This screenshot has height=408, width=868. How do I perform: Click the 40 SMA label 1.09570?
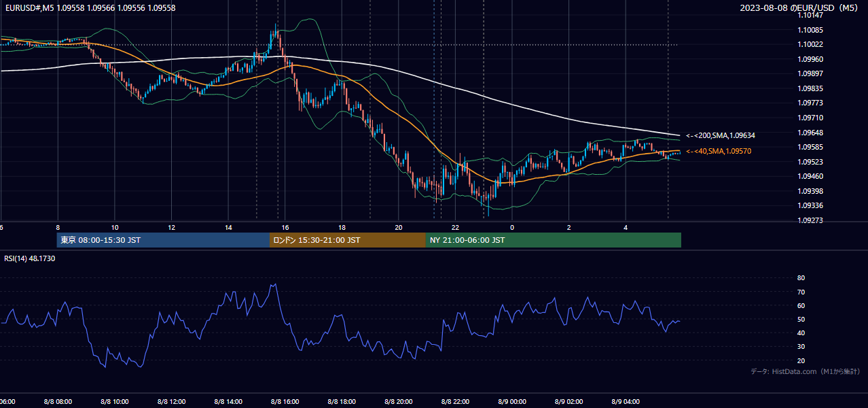pyautogui.click(x=719, y=151)
